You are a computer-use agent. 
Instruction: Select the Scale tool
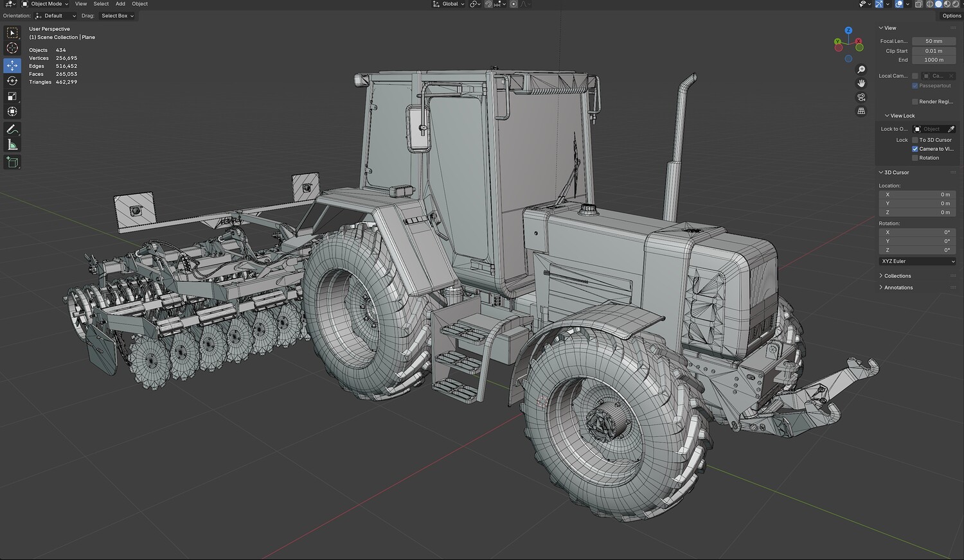(x=12, y=96)
